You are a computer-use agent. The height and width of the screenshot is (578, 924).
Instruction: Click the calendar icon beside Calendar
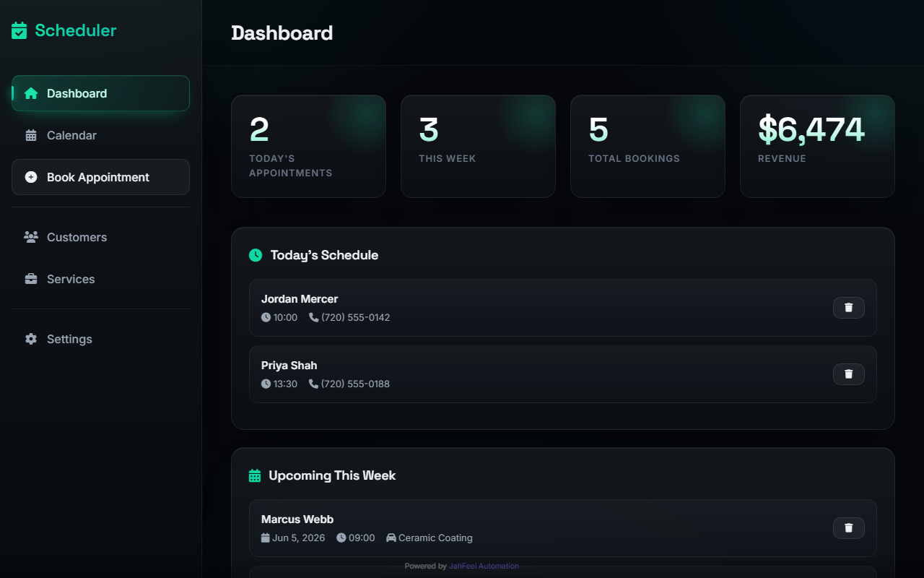tap(31, 135)
